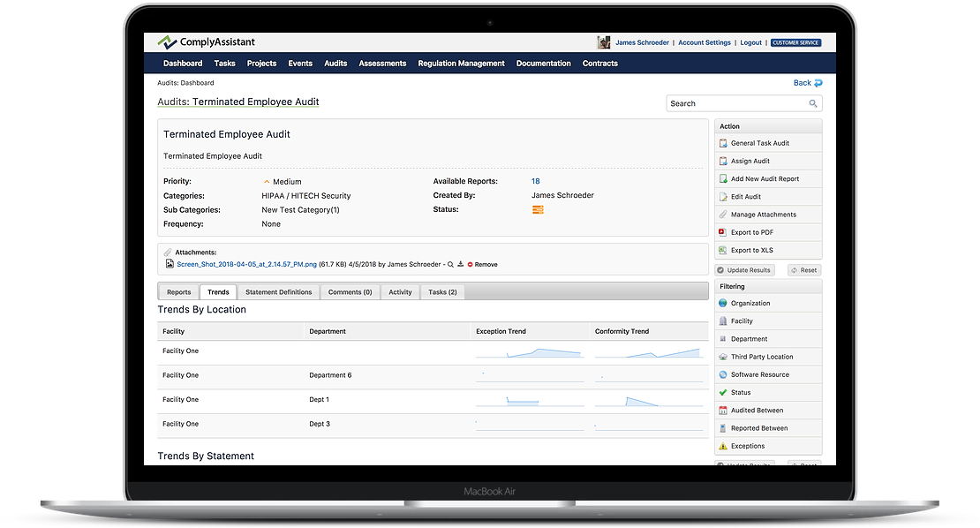Viewport: 980px width, 528px height.
Task: Click the orange status icon
Action: click(538, 209)
